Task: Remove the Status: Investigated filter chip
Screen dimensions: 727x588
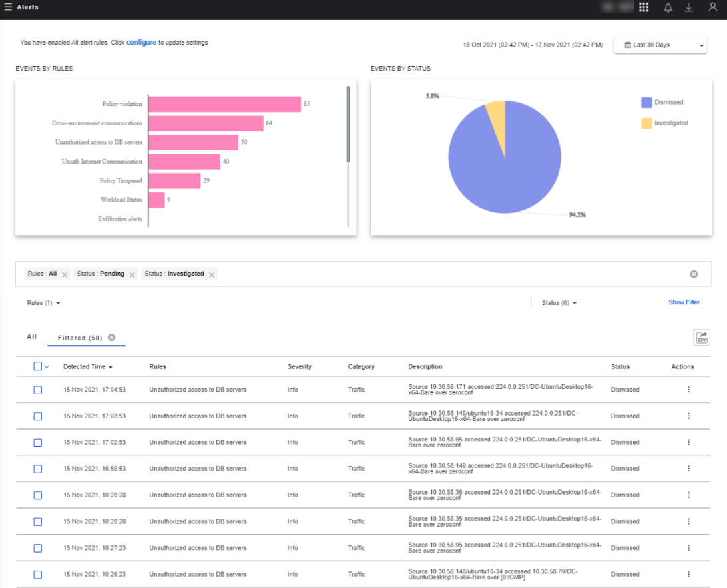Action: 212,274
